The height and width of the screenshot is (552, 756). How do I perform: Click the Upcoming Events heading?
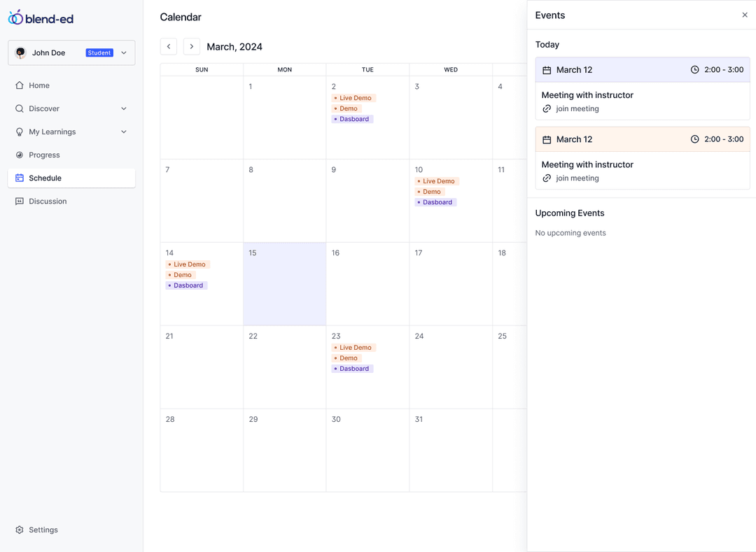[569, 213]
